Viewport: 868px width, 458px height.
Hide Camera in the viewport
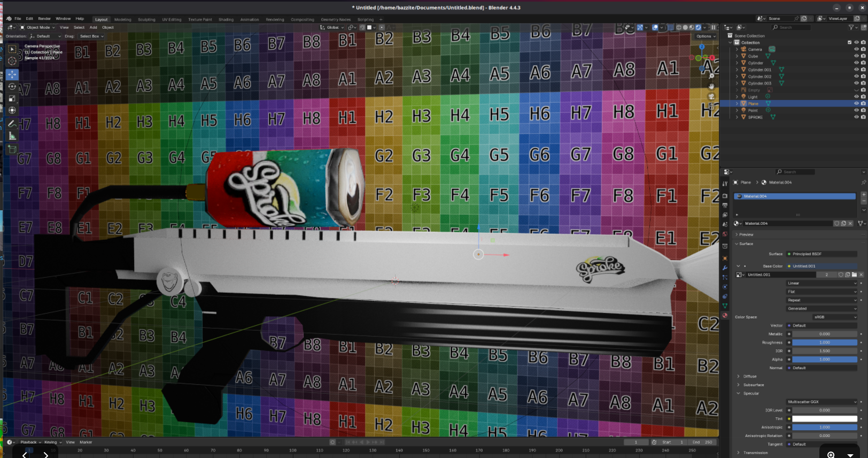pyautogui.click(x=856, y=49)
